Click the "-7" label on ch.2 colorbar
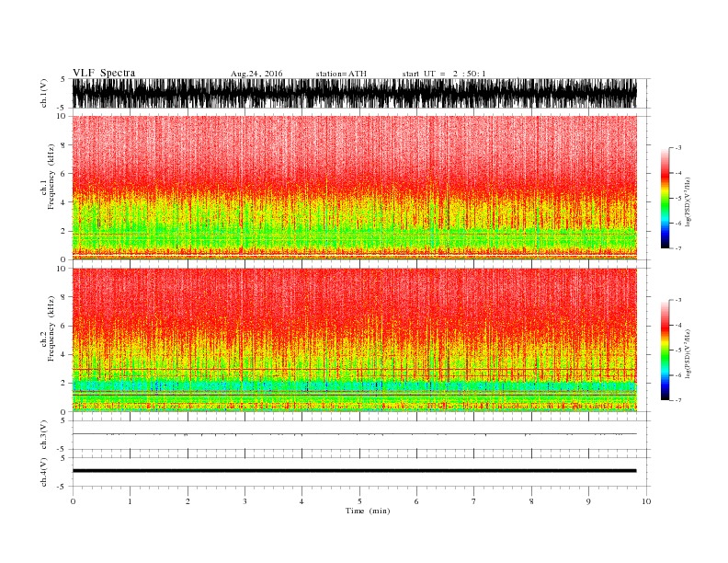728x563 pixels. [x=678, y=400]
